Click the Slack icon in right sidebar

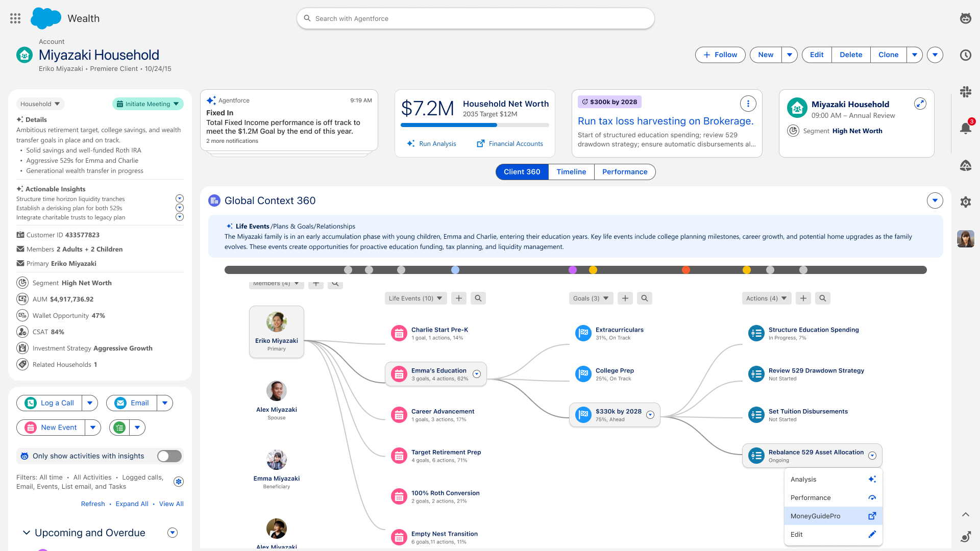pos(965,92)
